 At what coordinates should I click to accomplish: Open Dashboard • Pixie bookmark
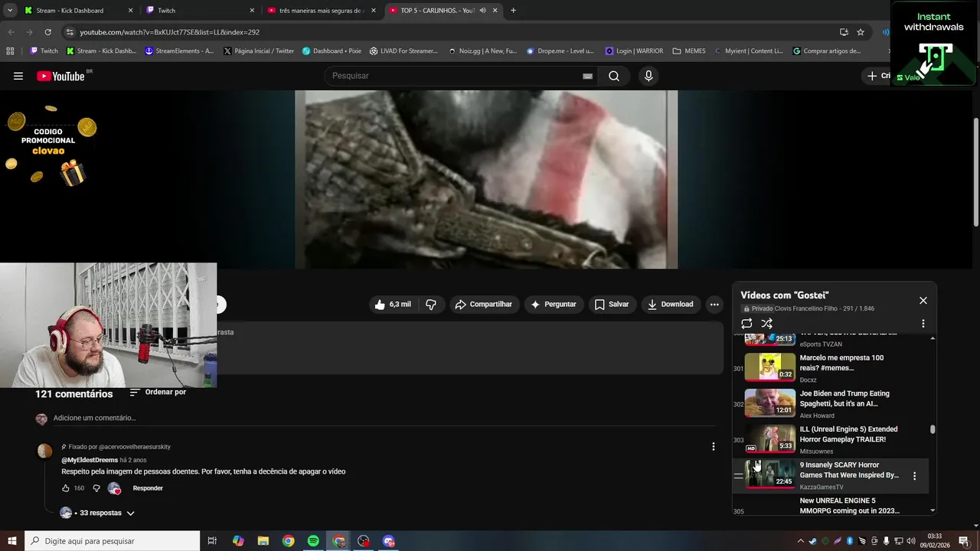(x=331, y=51)
